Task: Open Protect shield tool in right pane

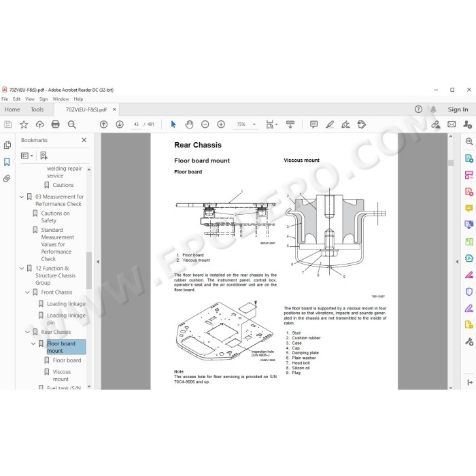Action: click(x=469, y=292)
